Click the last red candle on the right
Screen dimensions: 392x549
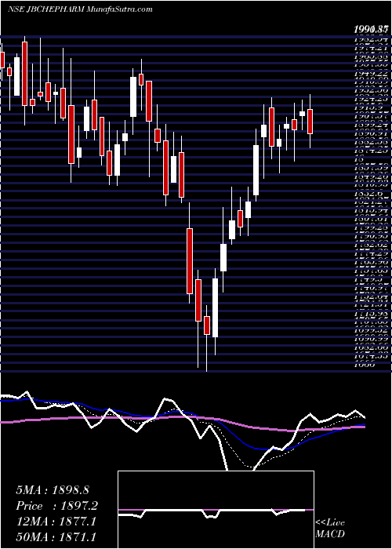tap(310, 121)
